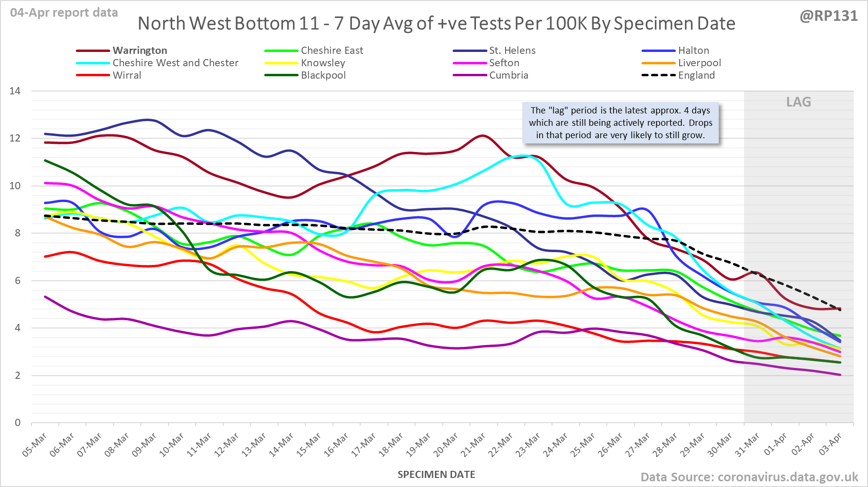Click the yellow Knowsley legend line

coord(281,63)
